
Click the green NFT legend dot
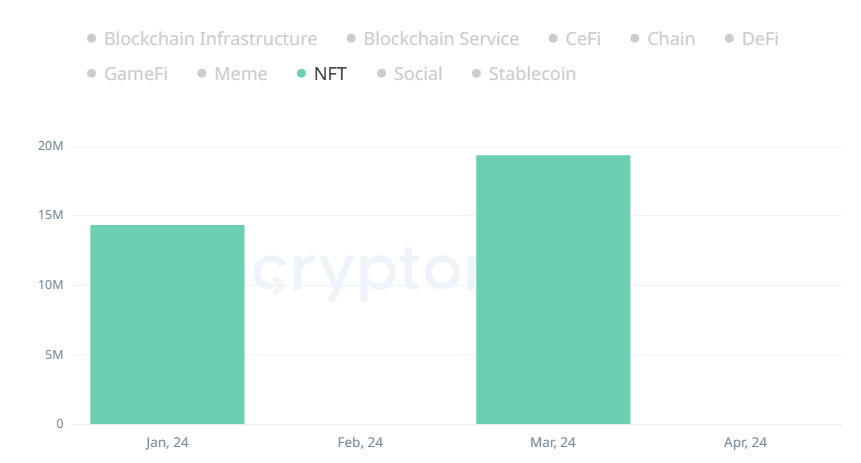pos(302,74)
